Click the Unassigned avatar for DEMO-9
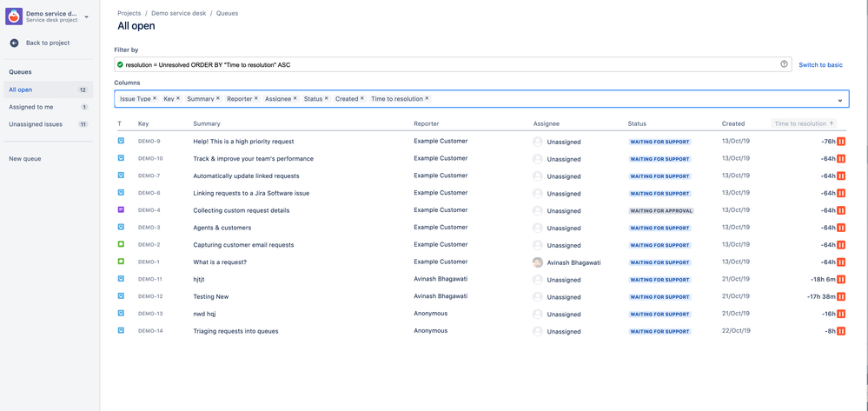This screenshot has width=868, height=411. 538,142
